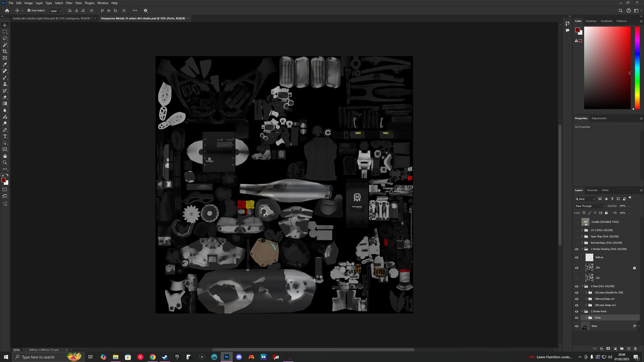The image size is (644, 362).
Task: Collapse the 2 Stroke Shading group
Action: tap(582, 249)
